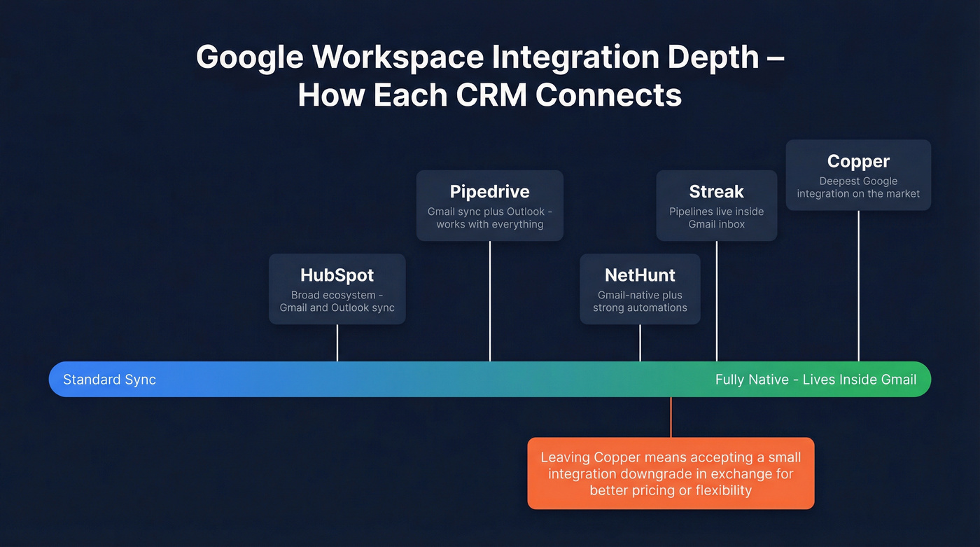980x547 pixels.
Task: Click the Streak pipelines subtitle
Action: click(716, 217)
